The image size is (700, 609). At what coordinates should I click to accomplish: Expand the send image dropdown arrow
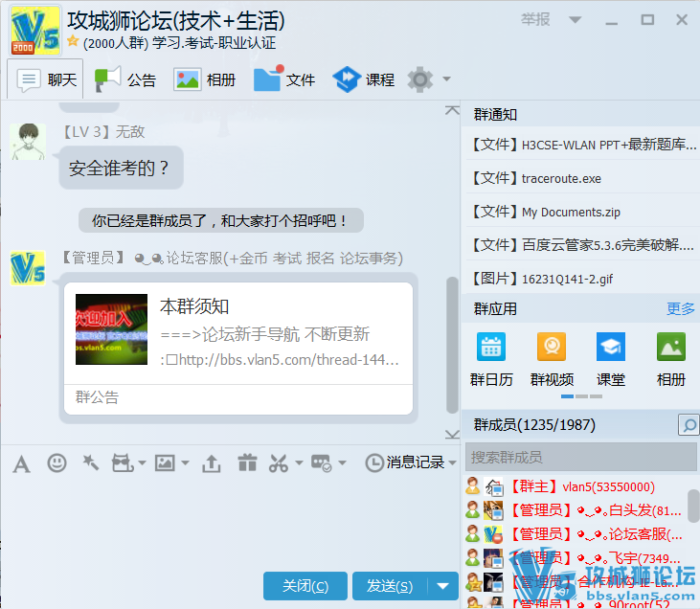(x=185, y=463)
